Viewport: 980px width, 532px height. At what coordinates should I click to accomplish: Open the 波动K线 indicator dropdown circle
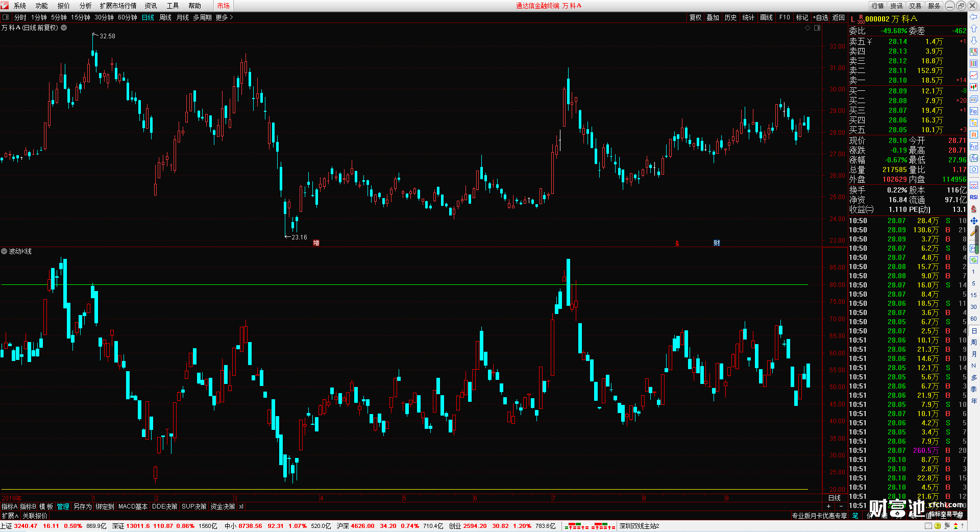[x=4, y=251]
